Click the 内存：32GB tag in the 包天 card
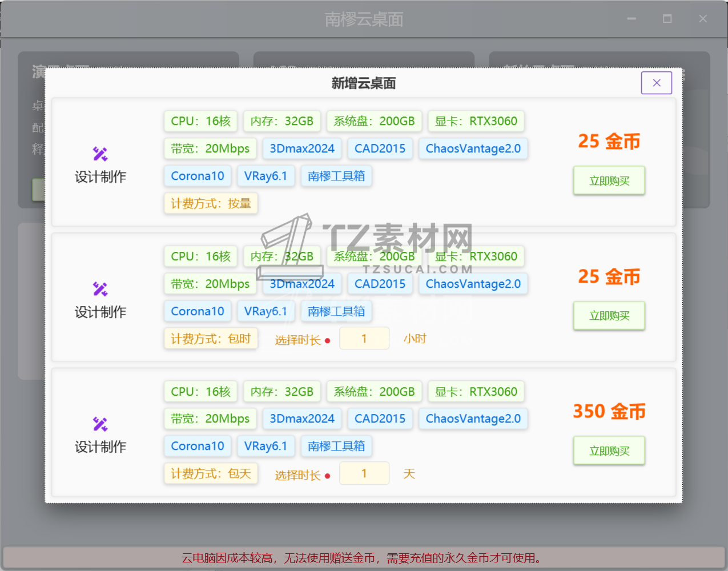This screenshot has height=571, width=728. (x=282, y=392)
